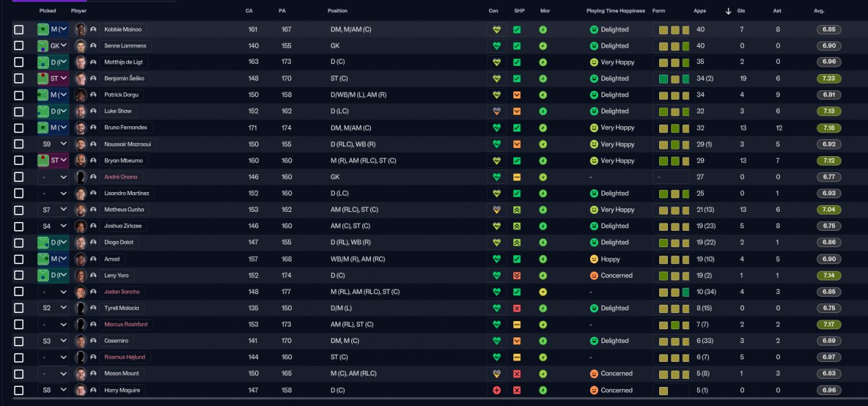Screen dimensions: 868x406
Task: Tick the checkbox for Senne Lammens
Action: pyautogui.click(x=18, y=46)
